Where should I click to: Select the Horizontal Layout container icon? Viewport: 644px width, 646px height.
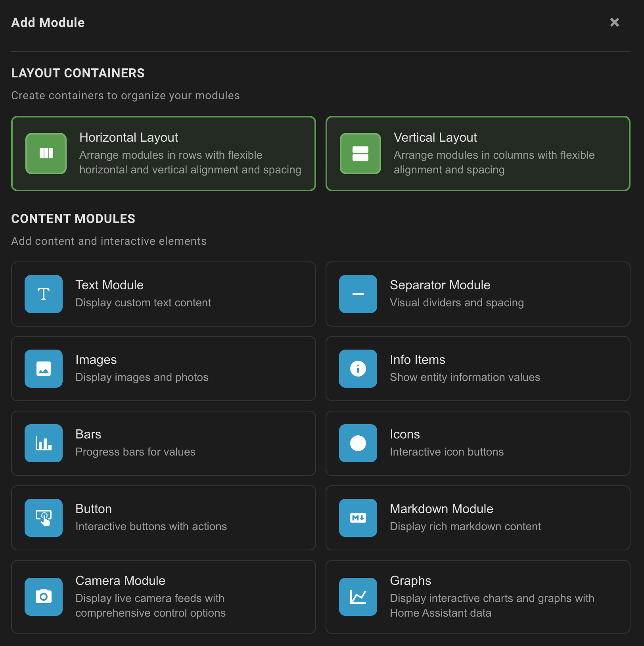click(46, 153)
